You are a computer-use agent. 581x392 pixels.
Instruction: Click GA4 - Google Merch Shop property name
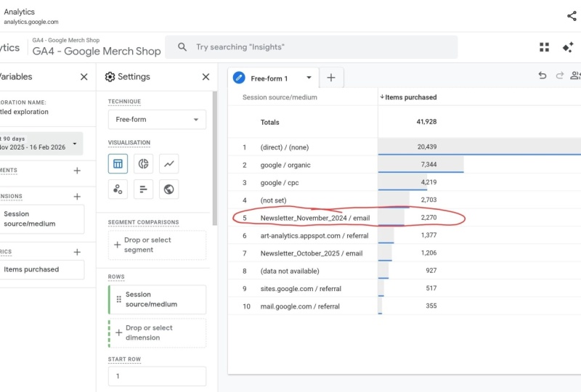pos(97,51)
